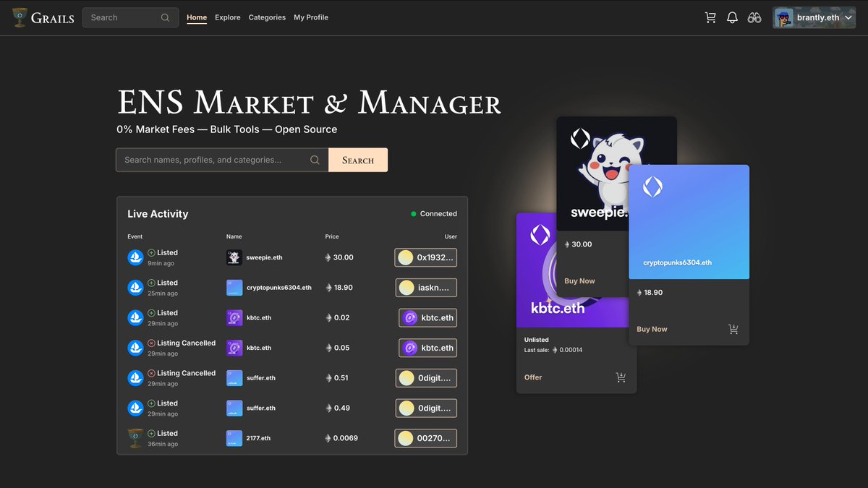Click Buy Now on the cryptopunks6304.eth card
The width and height of the screenshot is (868, 488).
pyautogui.click(x=652, y=330)
